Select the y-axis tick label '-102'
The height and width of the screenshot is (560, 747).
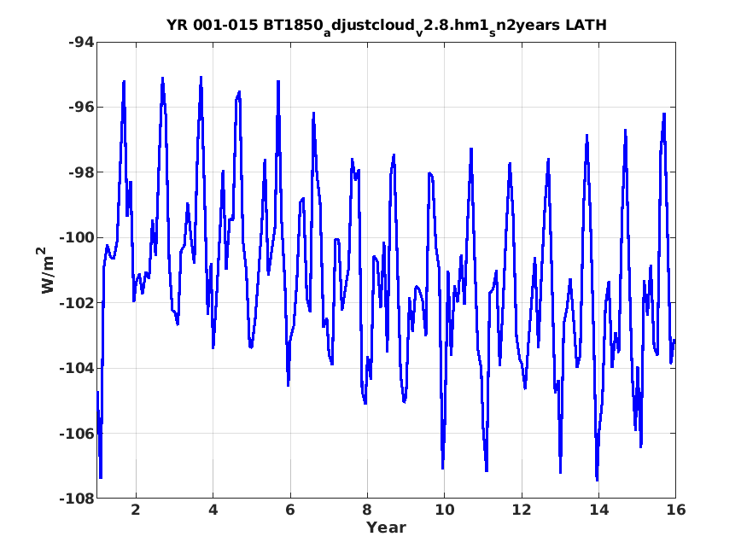tap(76, 303)
